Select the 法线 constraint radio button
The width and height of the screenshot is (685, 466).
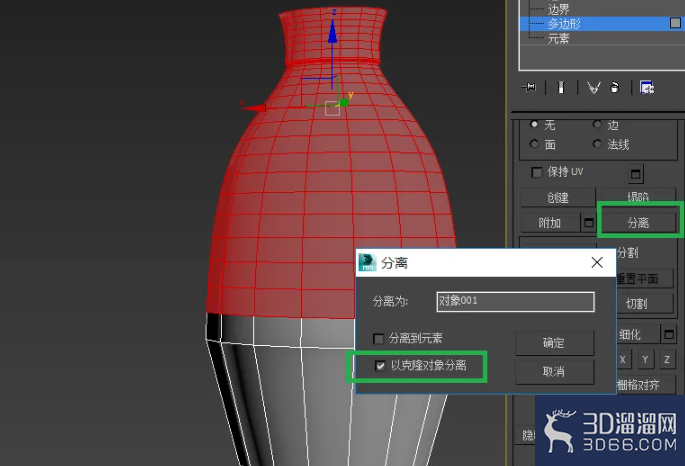click(x=597, y=144)
